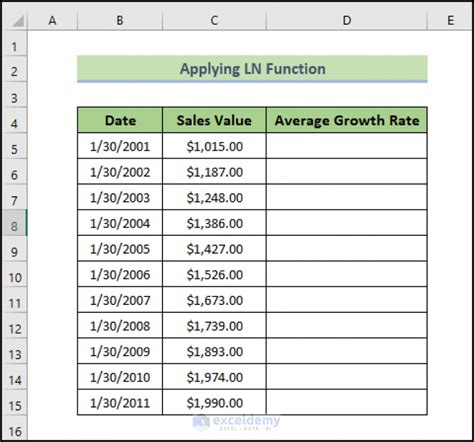Click the Applying LN Function title cell
Viewport: 474px width, 442px height.
[252, 69]
